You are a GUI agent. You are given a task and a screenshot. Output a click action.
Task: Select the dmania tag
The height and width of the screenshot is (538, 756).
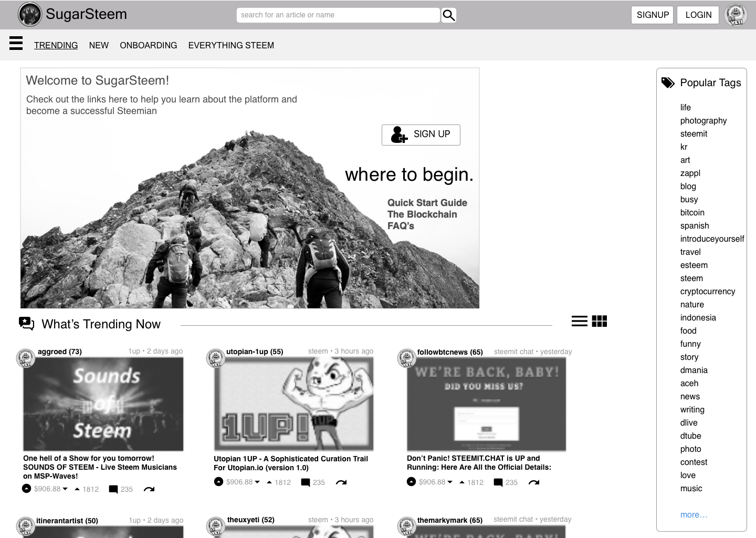point(694,370)
